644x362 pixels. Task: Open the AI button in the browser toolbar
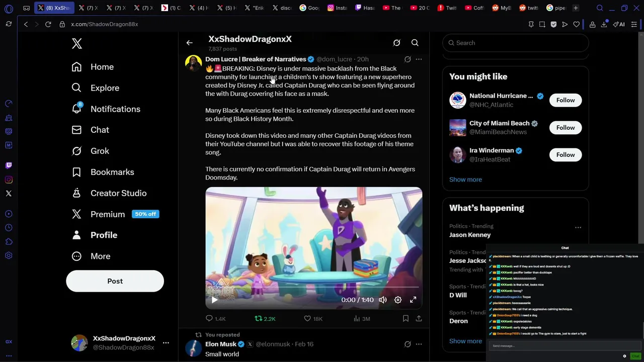[x=619, y=24]
